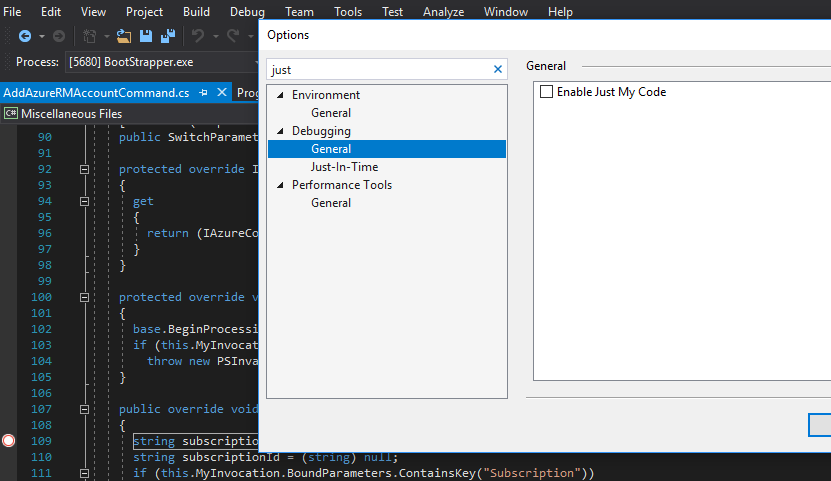
Task: Collapse the get block at line 94
Action: coord(84,201)
